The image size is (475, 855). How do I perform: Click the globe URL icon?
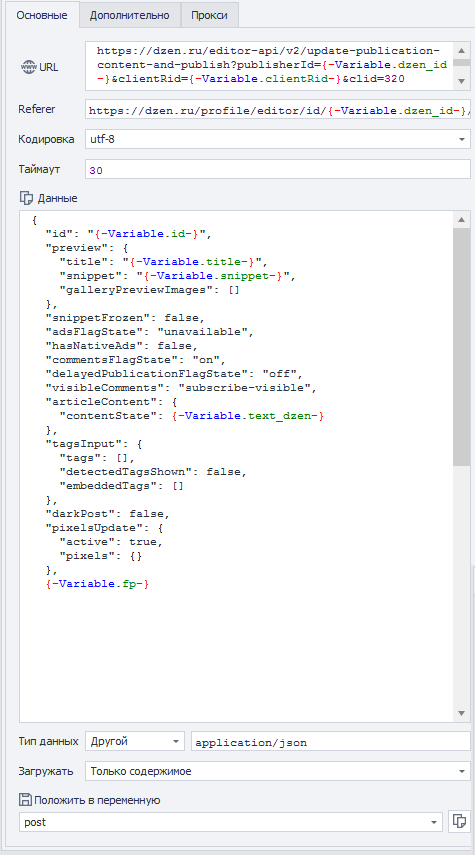click(27, 68)
